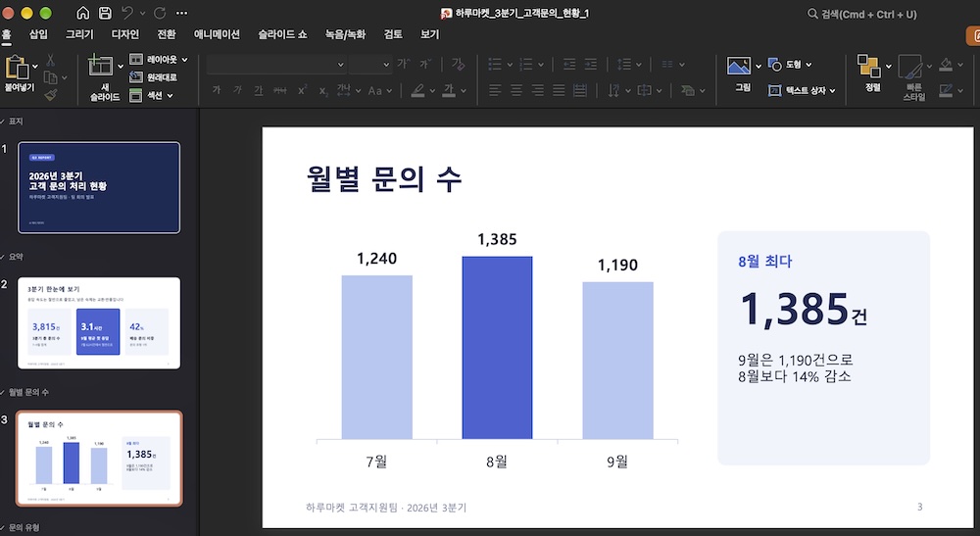Open the Design (디자인) tab
This screenshot has width=980, height=536.
pyautogui.click(x=125, y=34)
